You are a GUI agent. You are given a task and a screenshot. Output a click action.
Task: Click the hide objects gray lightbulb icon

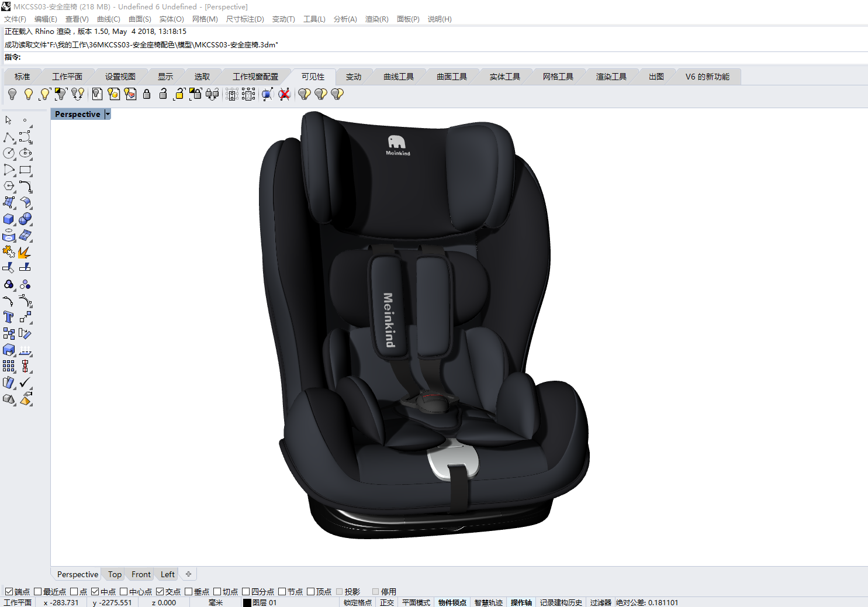[x=12, y=94]
